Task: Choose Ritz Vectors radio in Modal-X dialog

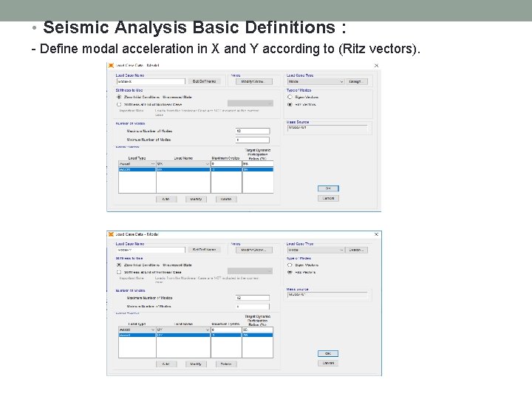Action: (290, 104)
